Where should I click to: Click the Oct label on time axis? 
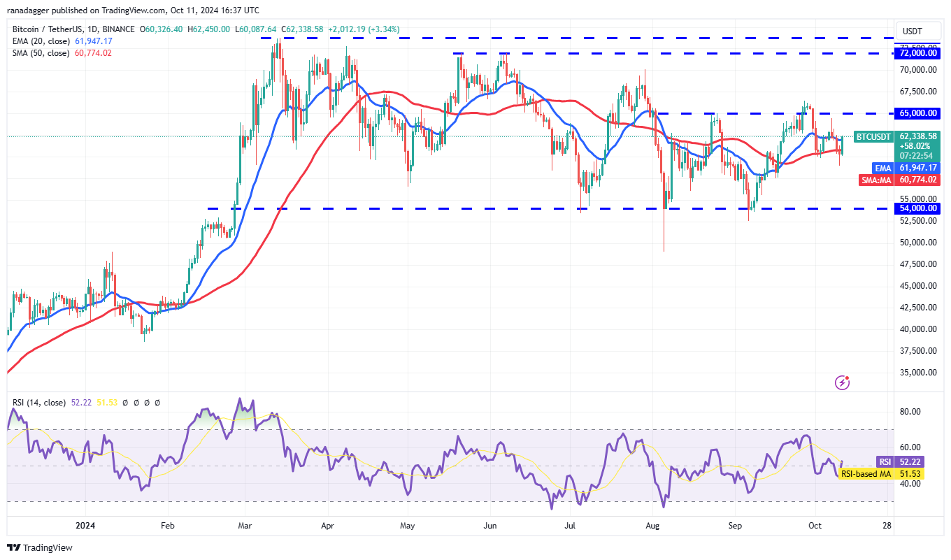(815, 524)
